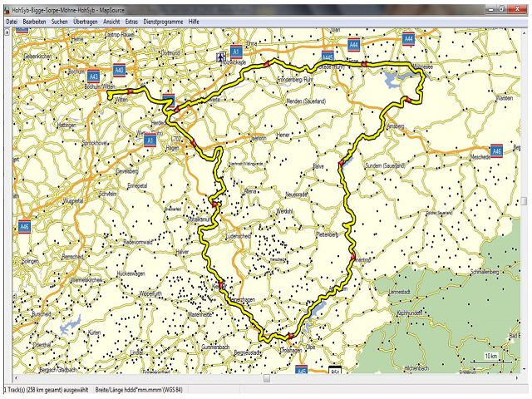Close the MapSource window

(516, 9)
